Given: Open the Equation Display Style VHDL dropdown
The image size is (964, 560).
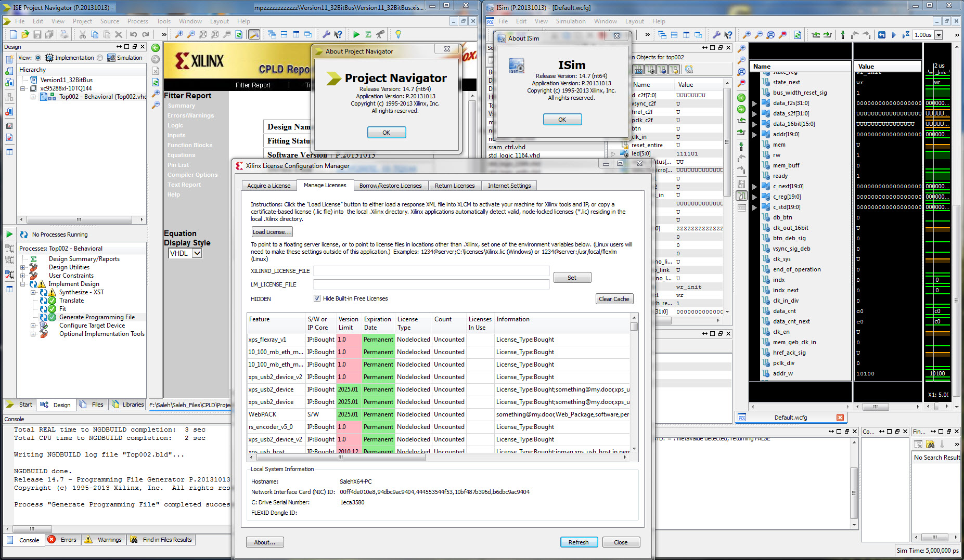Looking at the screenshot, I should coord(197,253).
